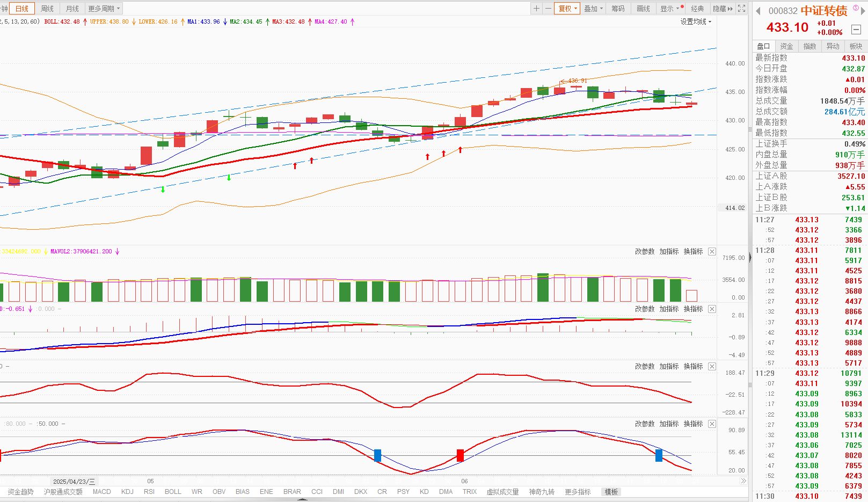
Task: Go to previous stock with left arrow
Action: click(758, 11)
